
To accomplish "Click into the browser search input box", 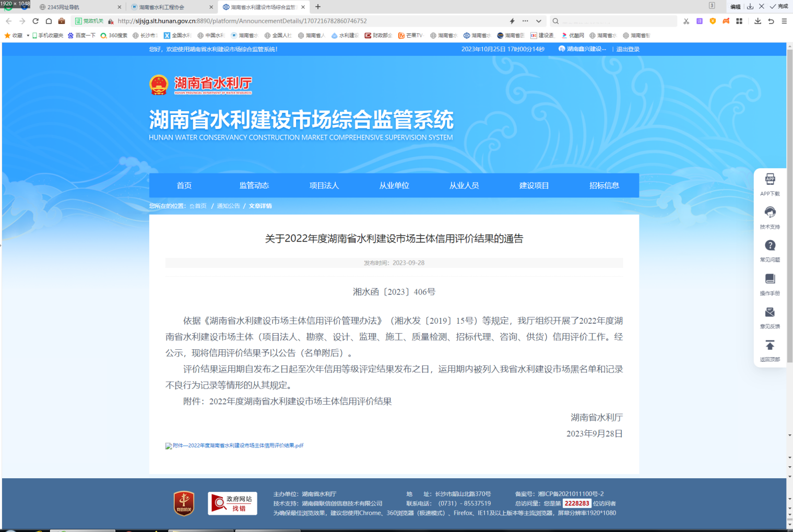I will [x=616, y=21].
